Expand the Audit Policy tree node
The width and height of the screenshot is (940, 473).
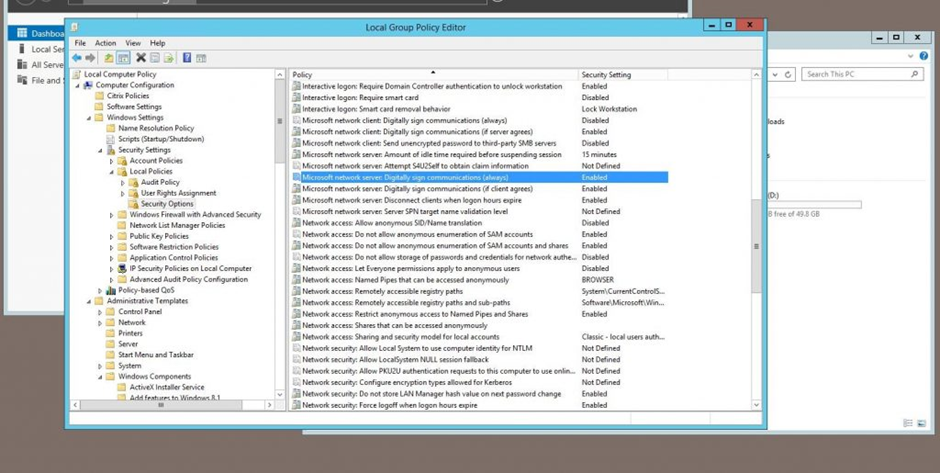pyautogui.click(x=123, y=183)
